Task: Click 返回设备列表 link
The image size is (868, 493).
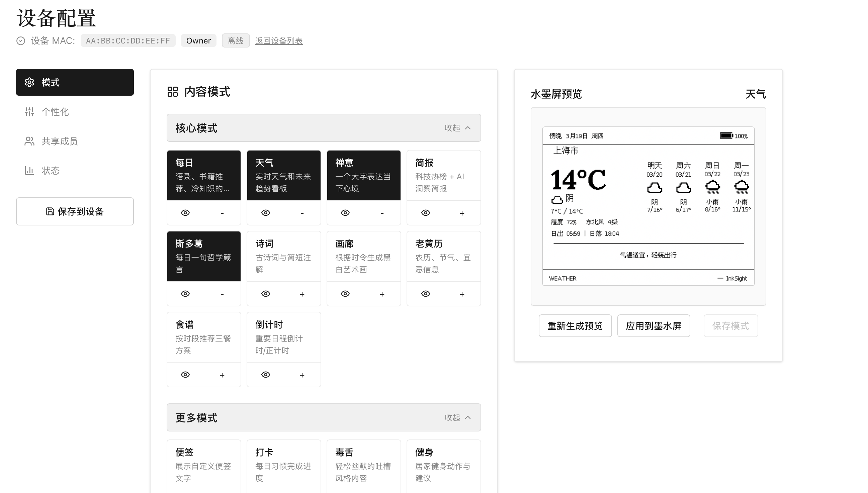Action: 279,40
